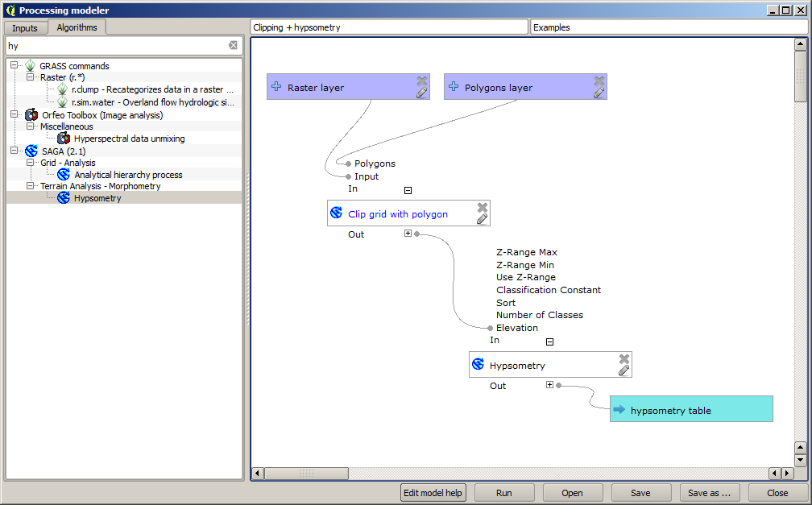The height and width of the screenshot is (505, 812).
Task: Collapse the In parameters of Hypsometry
Action: point(549,341)
